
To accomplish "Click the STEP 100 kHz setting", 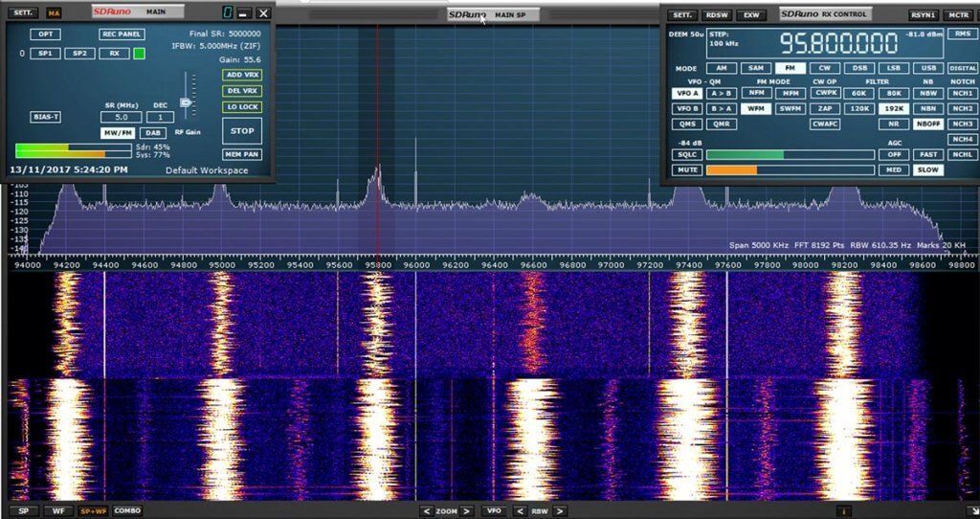I will (723, 39).
